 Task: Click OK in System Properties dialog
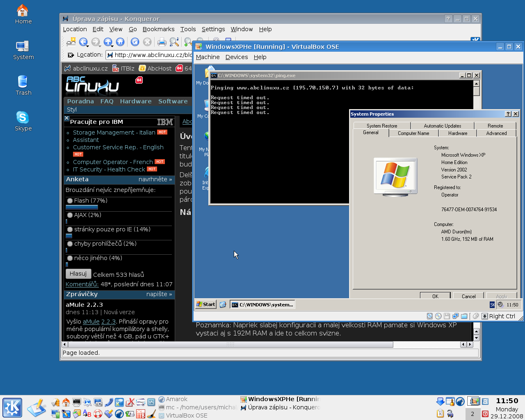point(435,296)
